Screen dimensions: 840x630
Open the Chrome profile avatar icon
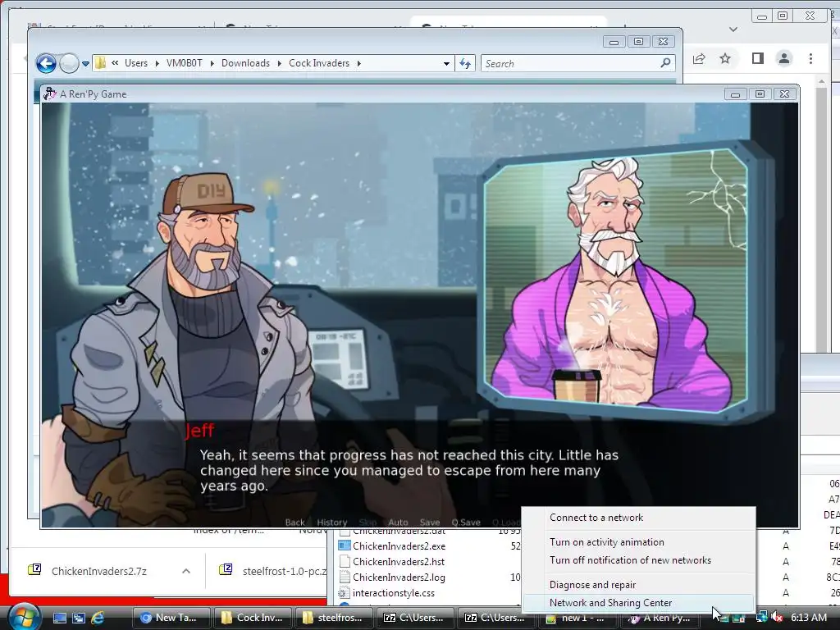[783, 58]
